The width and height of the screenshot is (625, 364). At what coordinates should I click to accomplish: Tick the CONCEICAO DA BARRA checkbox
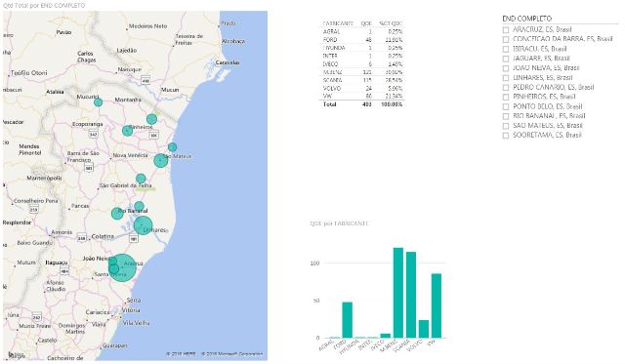tap(506, 39)
